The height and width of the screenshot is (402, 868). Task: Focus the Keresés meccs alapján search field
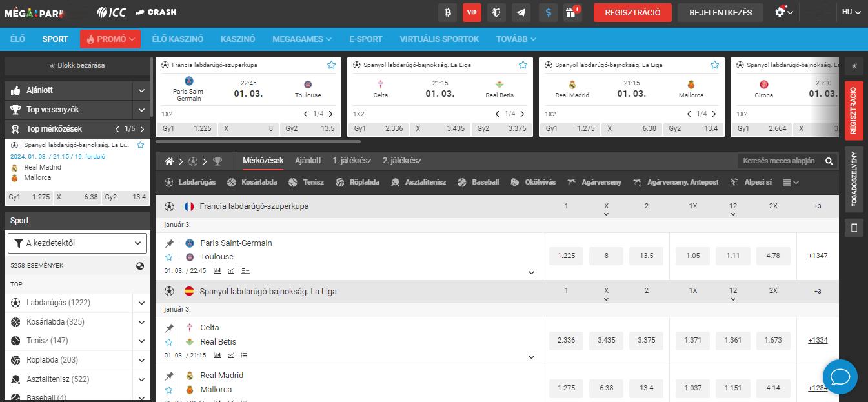point(781,161)
